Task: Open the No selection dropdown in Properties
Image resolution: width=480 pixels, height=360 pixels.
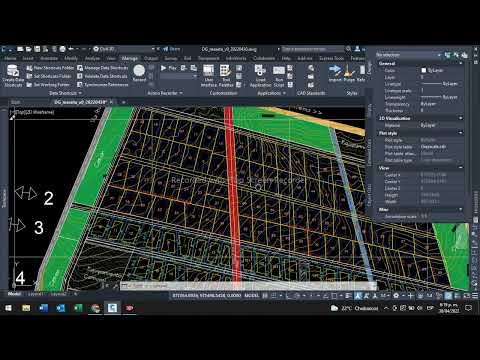Action: pos(408,55)
